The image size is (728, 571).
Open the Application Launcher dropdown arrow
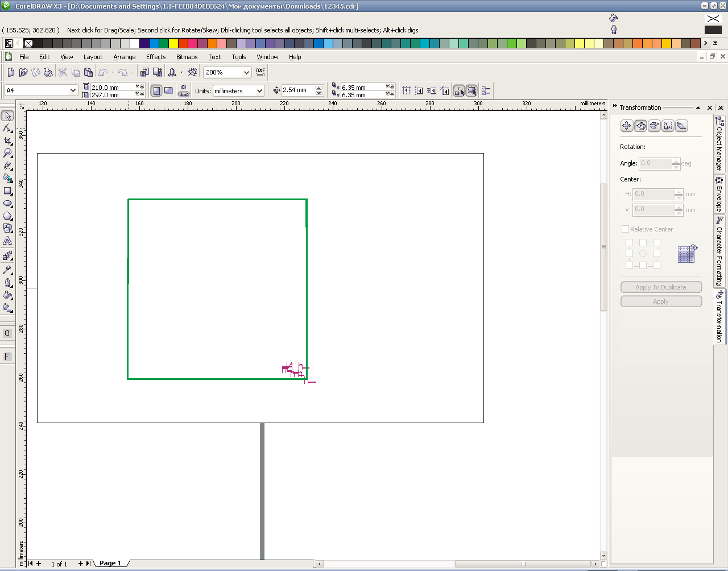point(182,72)
